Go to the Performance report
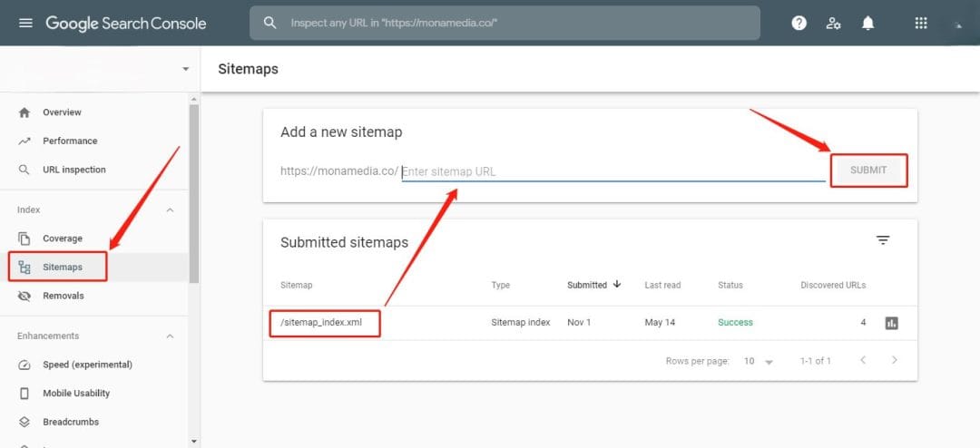The width and height of the screenshot is (980, 448). 69,141
